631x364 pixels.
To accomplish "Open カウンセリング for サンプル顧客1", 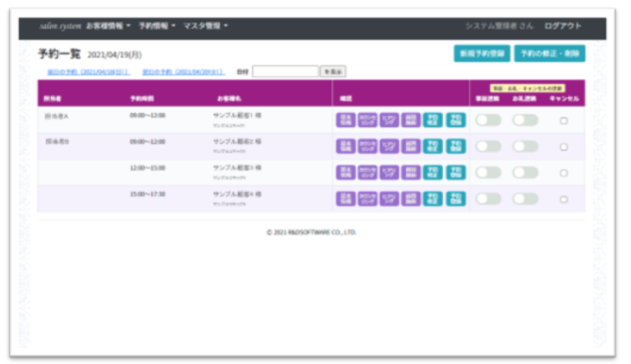I will (368, 120).
